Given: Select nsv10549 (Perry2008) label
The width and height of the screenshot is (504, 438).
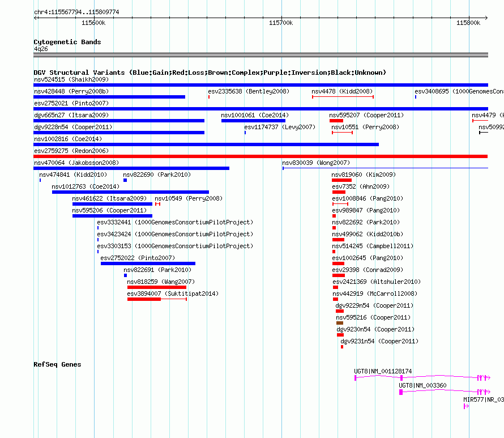Looking at the screenshot, I should tap(189, 198).
